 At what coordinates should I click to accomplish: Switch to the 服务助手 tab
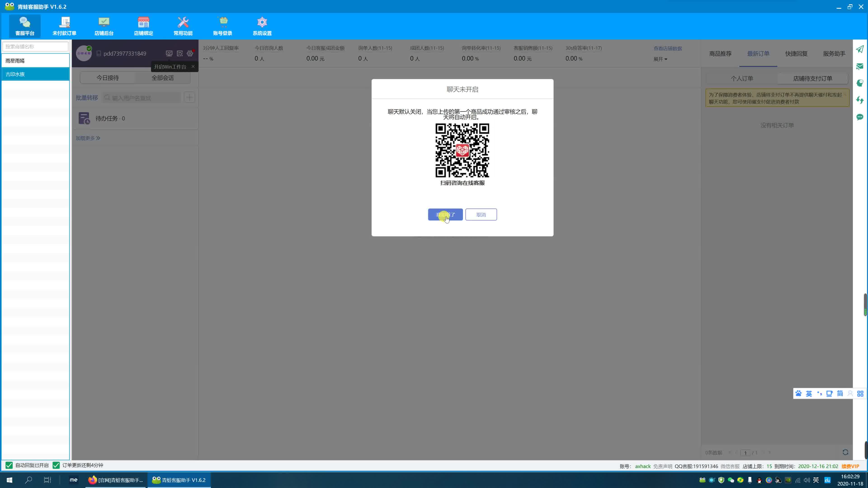click(x=834, y=54)
